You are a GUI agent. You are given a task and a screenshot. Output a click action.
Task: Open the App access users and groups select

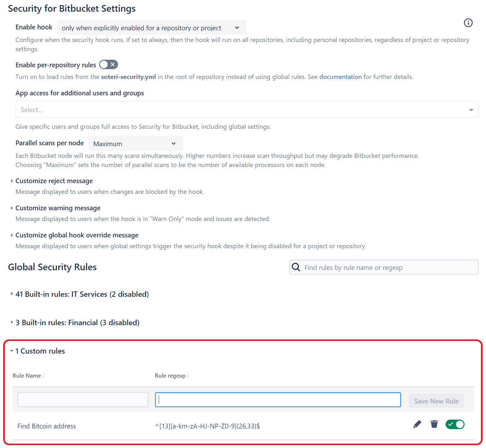pyautogui.click(x=247, y=110)
